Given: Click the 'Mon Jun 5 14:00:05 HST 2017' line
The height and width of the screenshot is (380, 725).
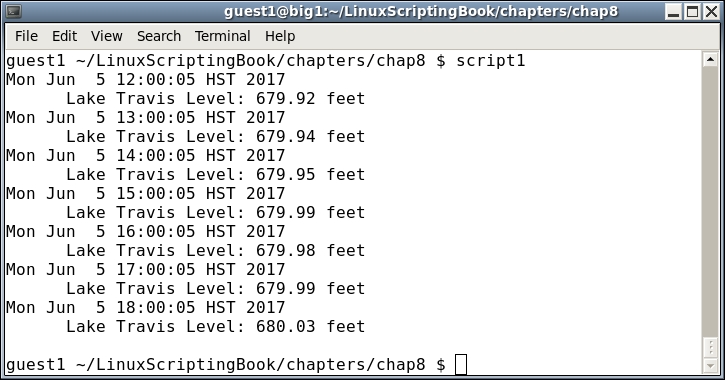Looking at the screenshot, I should 146,155.
